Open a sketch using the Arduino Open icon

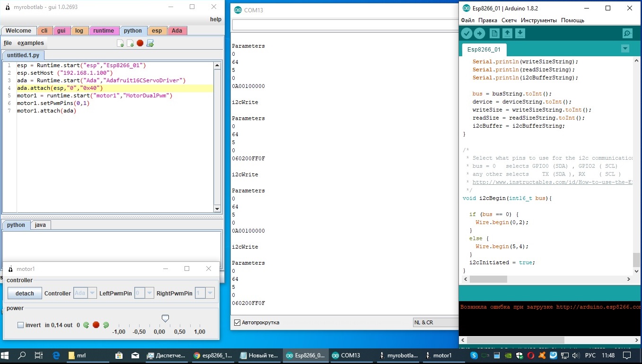click(507, 33)
